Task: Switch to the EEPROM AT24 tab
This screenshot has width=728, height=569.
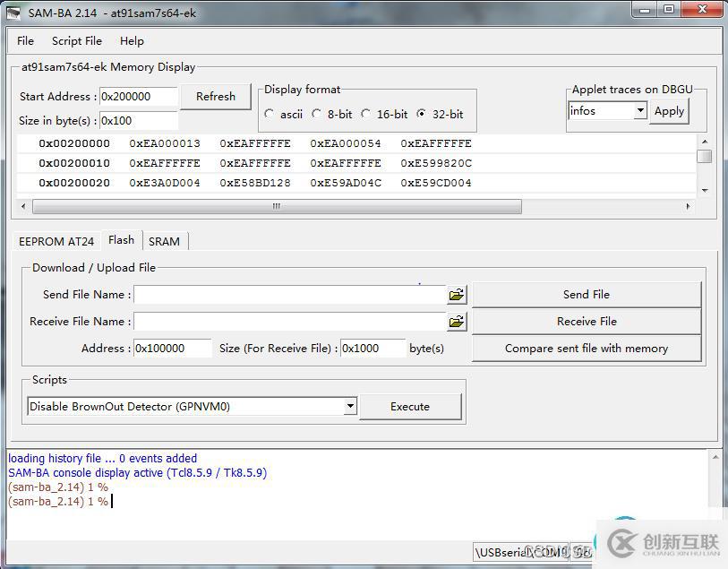Action: (56, 241)
